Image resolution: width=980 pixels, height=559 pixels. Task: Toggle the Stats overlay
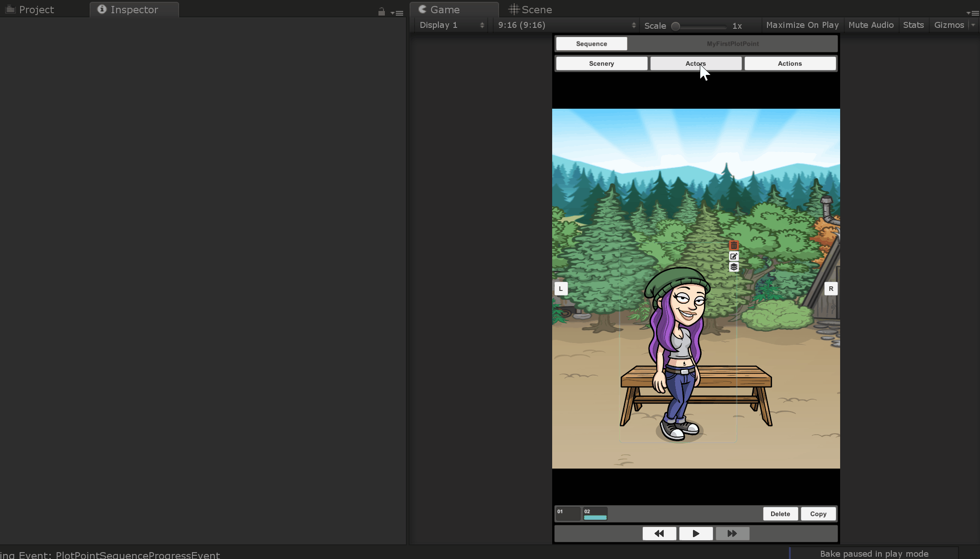click(x=913, y=25)
